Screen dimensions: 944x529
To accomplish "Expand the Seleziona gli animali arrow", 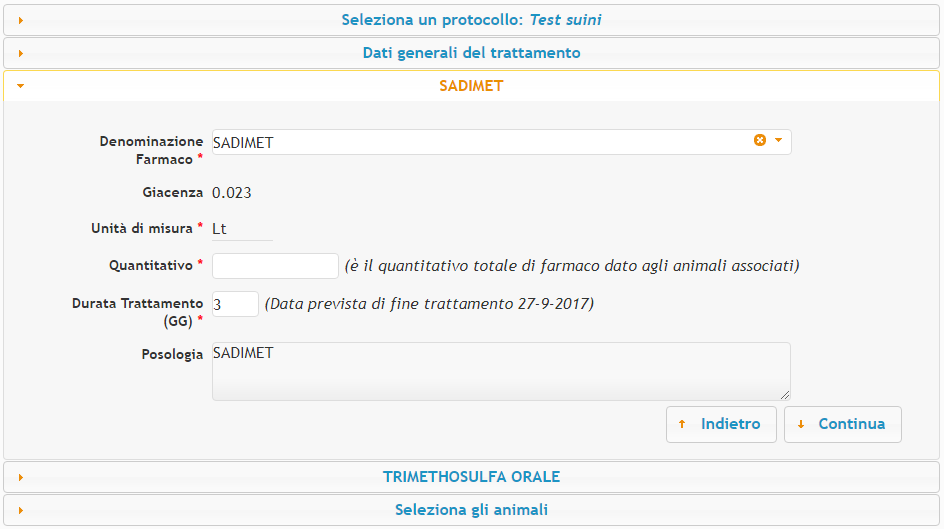I will coord(20,511).
